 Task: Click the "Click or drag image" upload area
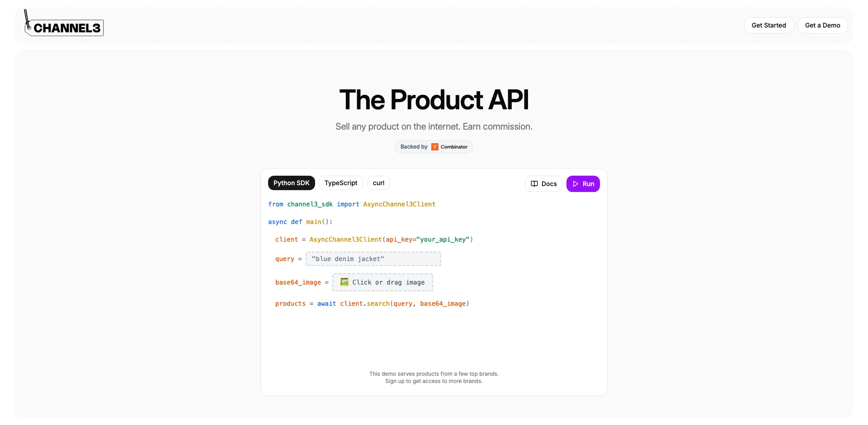382,282
